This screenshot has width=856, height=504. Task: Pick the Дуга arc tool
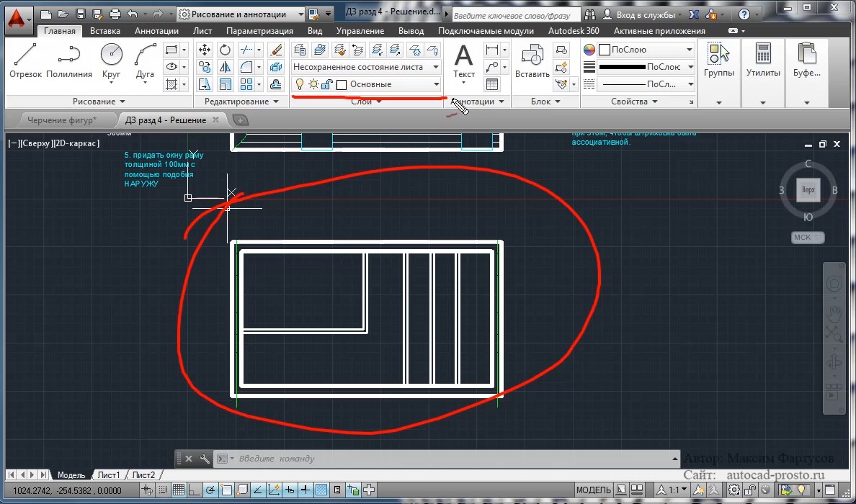coord(145,60)
